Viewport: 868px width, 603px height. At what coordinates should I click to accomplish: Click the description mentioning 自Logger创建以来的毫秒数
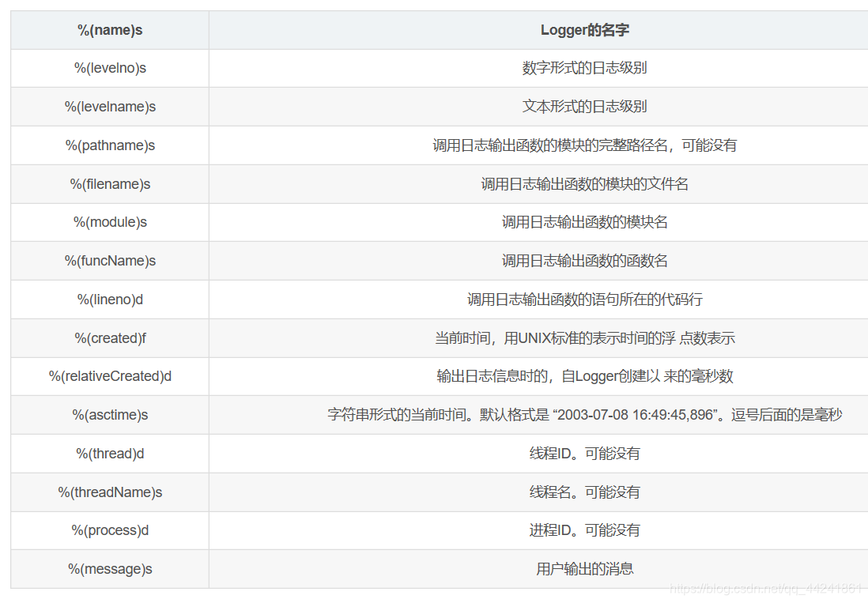tap(584, 376)
